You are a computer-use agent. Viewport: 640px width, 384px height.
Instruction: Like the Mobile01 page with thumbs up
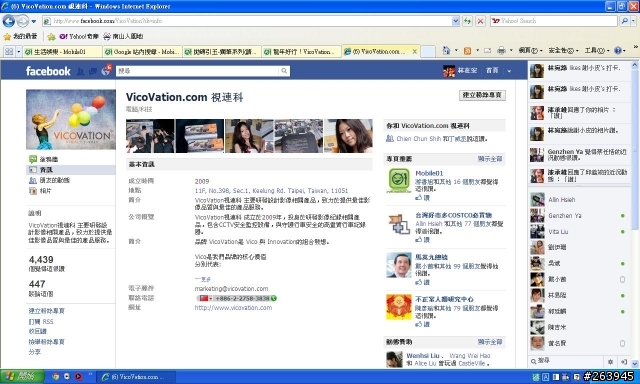422,198
